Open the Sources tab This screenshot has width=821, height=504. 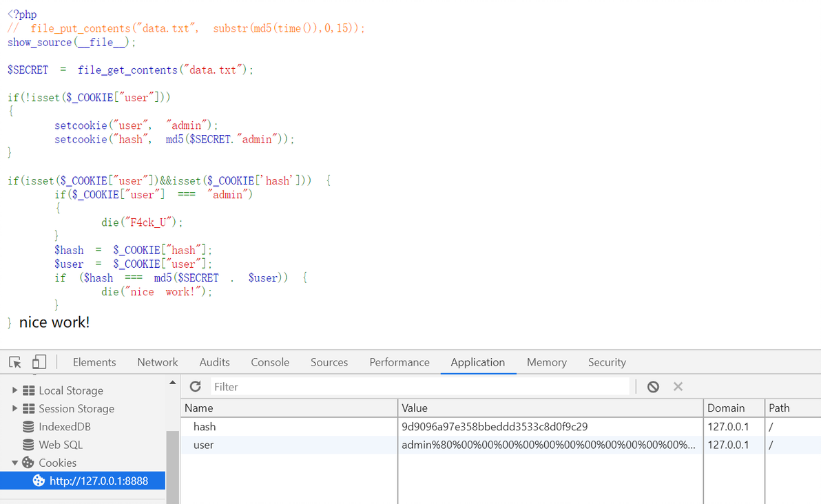click(x=329, y=362)
